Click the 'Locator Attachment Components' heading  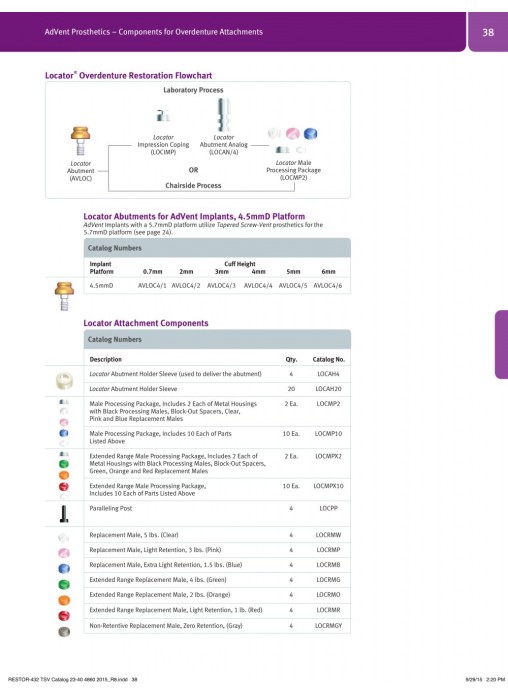(x=146, y=323)
